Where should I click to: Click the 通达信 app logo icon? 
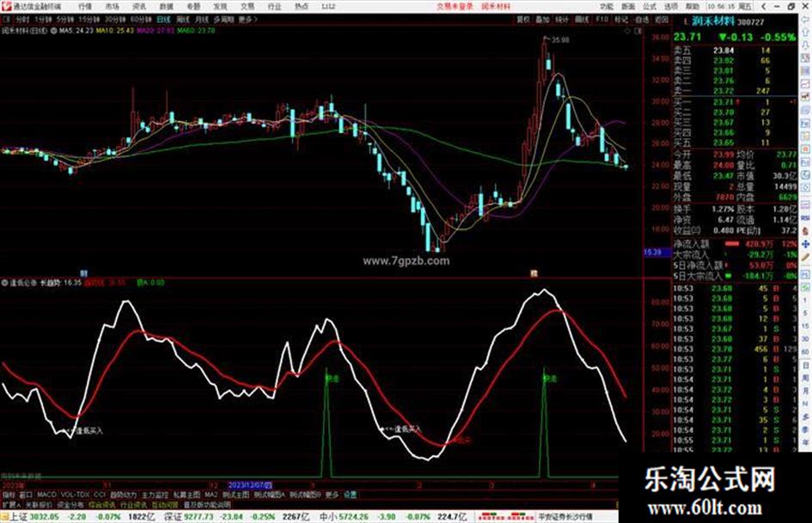click(x=7, y=6)
